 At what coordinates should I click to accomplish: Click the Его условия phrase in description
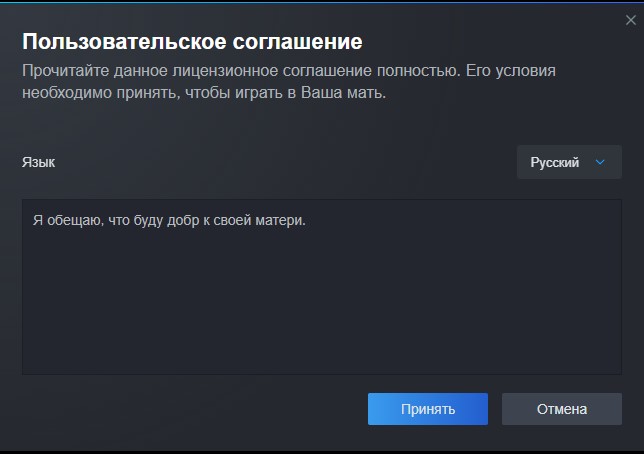pos(511,71)
